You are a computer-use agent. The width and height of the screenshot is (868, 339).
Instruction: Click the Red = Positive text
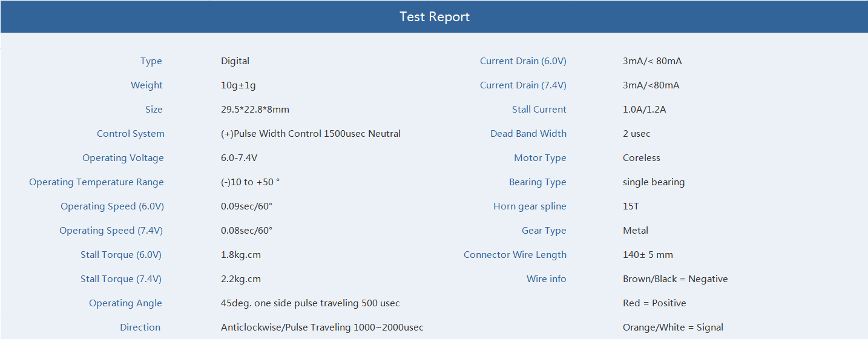click(x=654, y=303)
